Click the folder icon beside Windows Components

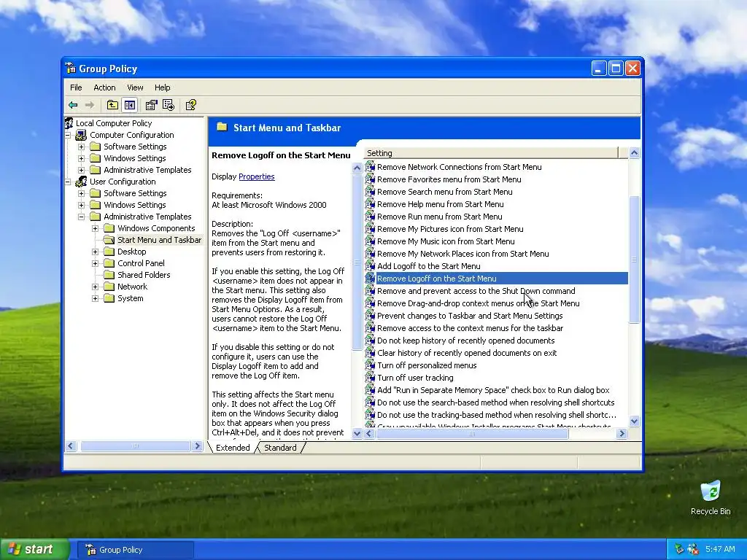(x=109, y=228)
